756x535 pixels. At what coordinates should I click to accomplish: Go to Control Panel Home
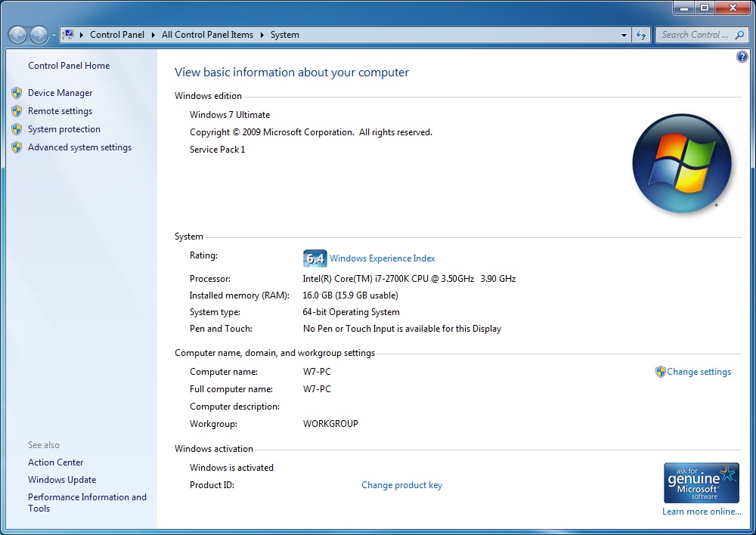(x=69, y=66)
